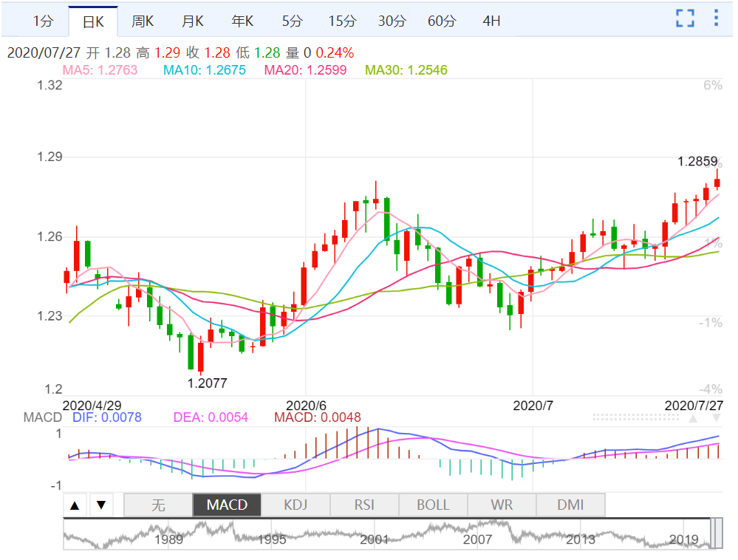This screenshot has width=738, height=560.
Task: Click the MA30: 1.2546 legend label
Action: 406,70
